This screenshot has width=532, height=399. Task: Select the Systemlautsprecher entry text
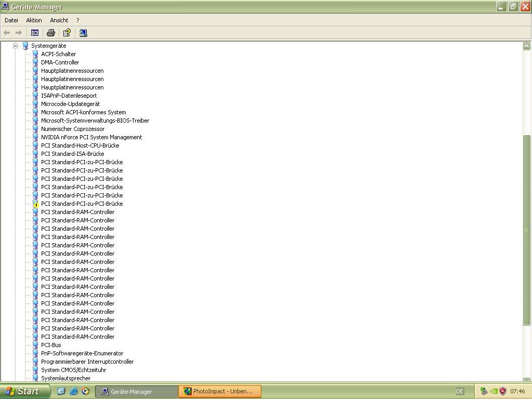(66, 378)
